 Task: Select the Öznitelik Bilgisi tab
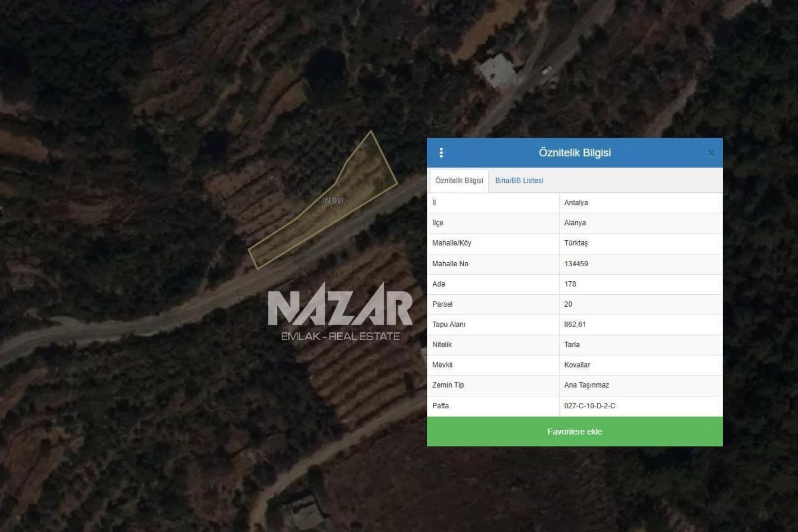coord(459,180)
